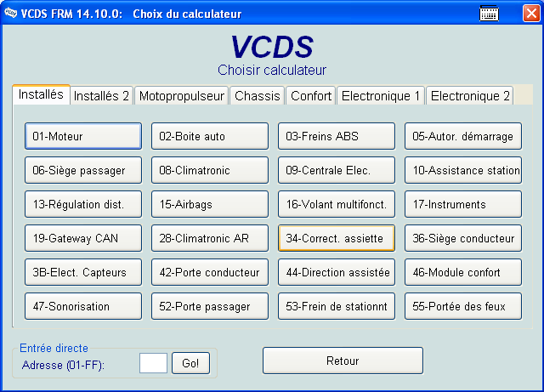Choose 03-Freins ABS module

tap(337, 136)
